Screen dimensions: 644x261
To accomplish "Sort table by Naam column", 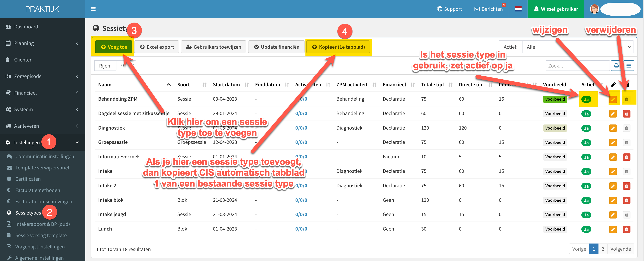I will pyautogui.click(x=134, y=84).
